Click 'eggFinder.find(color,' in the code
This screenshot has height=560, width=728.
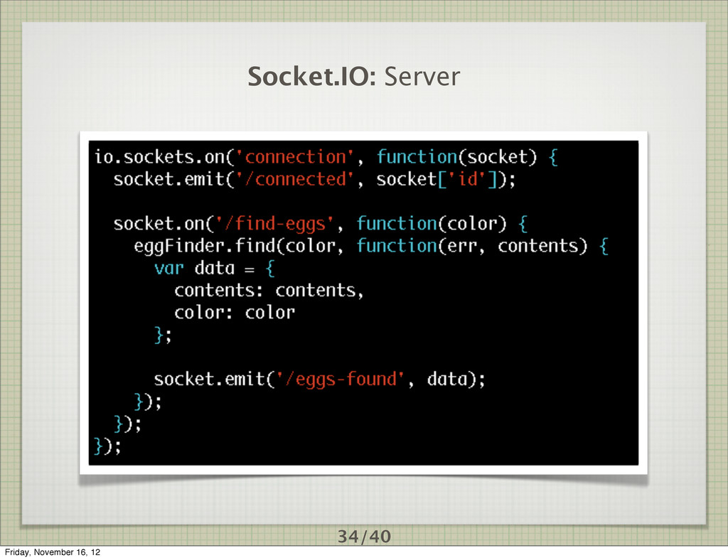(239, 247)
